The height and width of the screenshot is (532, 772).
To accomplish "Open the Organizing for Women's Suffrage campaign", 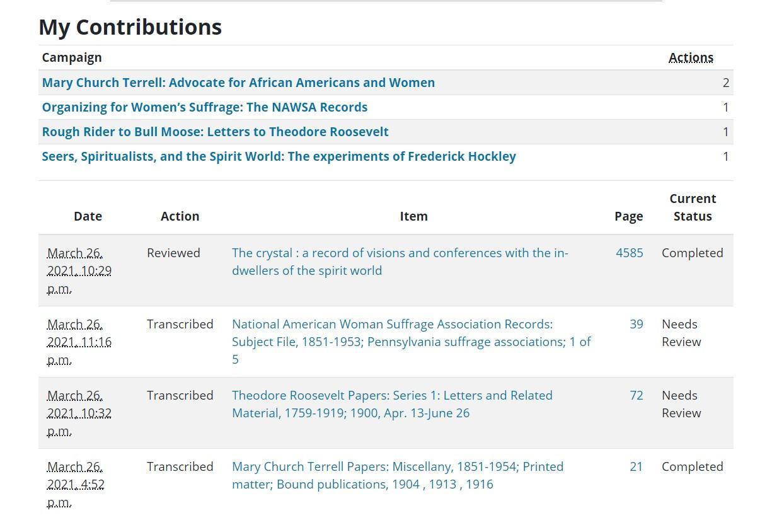I will [204, 107].
